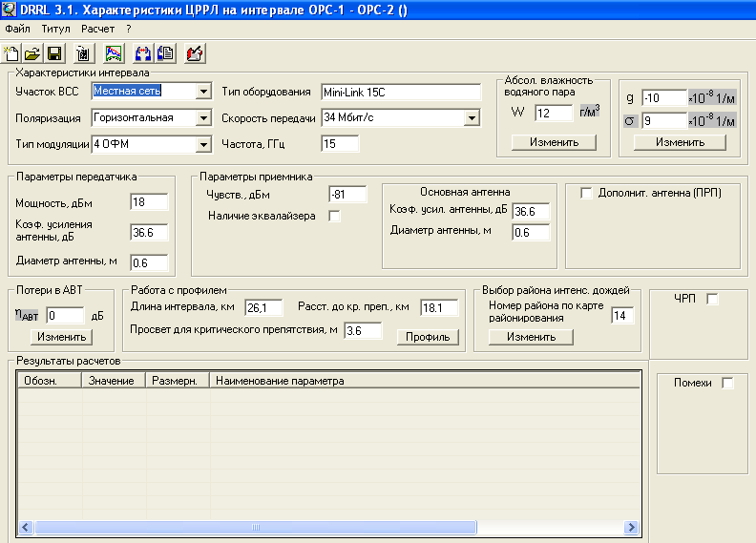The height and width of the screenshot is (543, 756).
Task: Click the σ sigma input field
Action: point(664,121)
